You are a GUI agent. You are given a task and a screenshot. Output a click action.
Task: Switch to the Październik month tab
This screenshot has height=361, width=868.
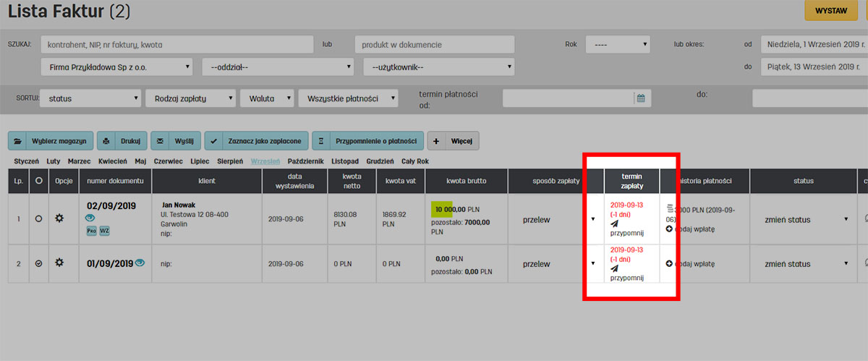(307, 161)
